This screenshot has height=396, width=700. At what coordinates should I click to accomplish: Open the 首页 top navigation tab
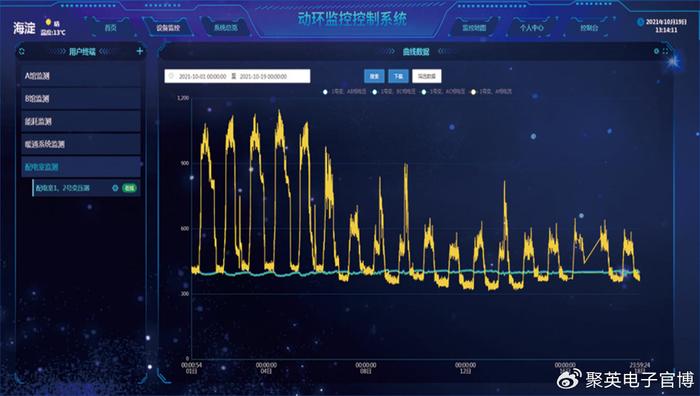[x=110, y=28]
